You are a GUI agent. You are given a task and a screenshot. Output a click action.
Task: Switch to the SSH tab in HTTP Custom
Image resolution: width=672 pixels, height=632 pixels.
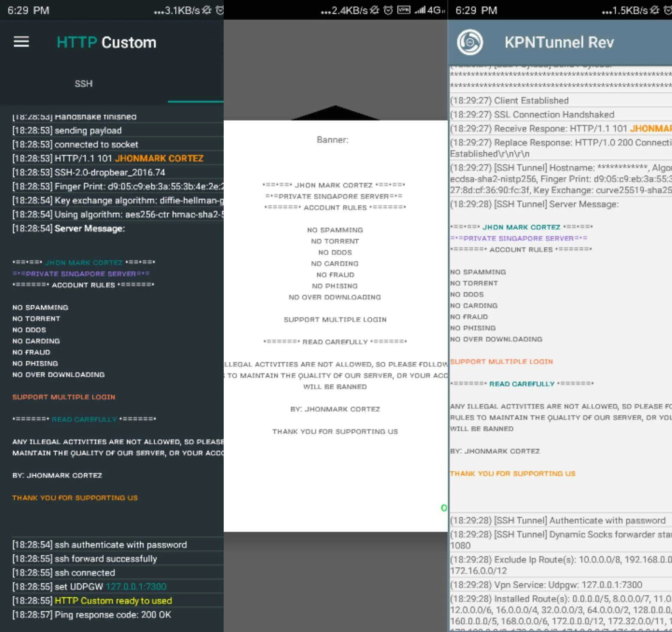(x=84, y=84)
